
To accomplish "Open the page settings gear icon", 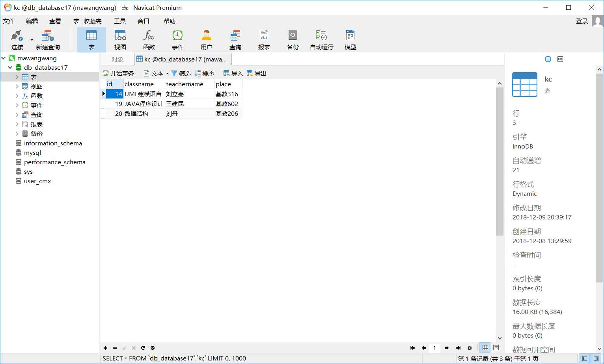I will 470,348.
